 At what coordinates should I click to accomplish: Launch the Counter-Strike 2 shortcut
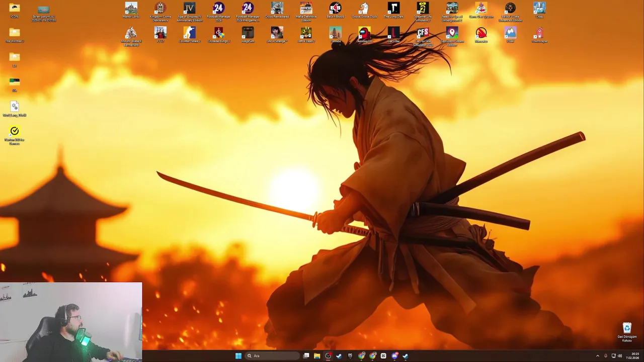190,35
